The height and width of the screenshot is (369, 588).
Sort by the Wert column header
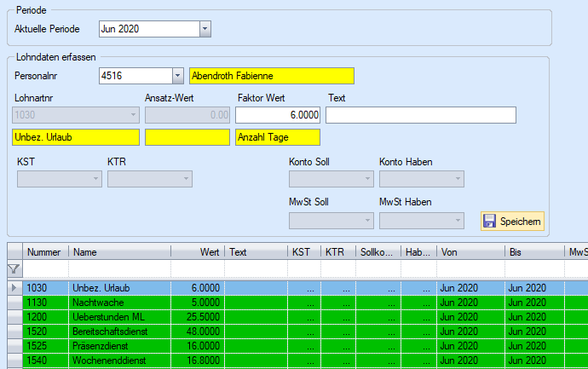198,252
